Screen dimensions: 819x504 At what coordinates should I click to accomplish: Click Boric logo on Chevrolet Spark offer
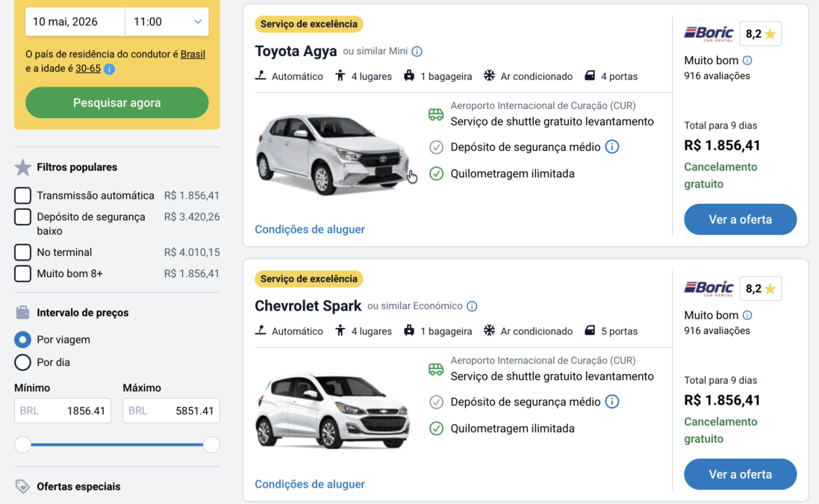[x=709, y=288]
